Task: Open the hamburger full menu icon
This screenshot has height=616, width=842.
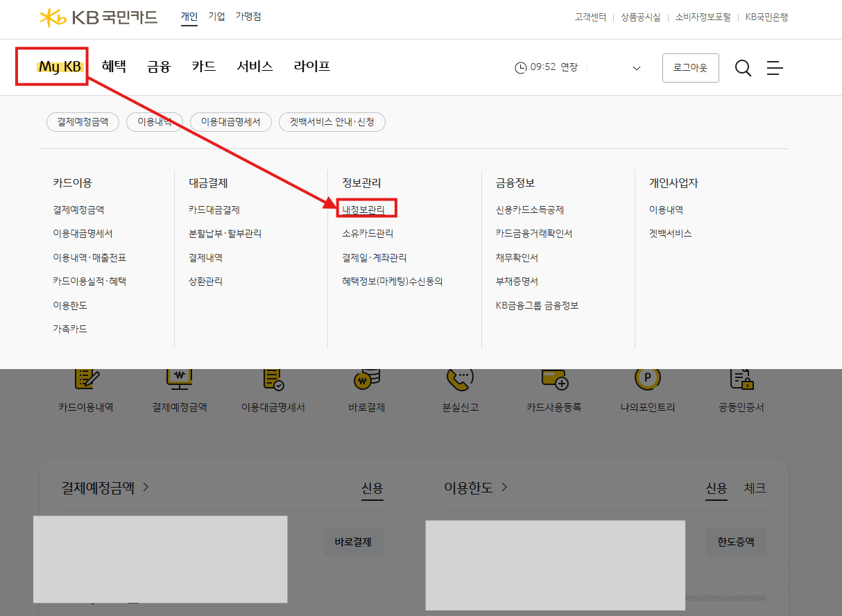Action: pos(775,68)
